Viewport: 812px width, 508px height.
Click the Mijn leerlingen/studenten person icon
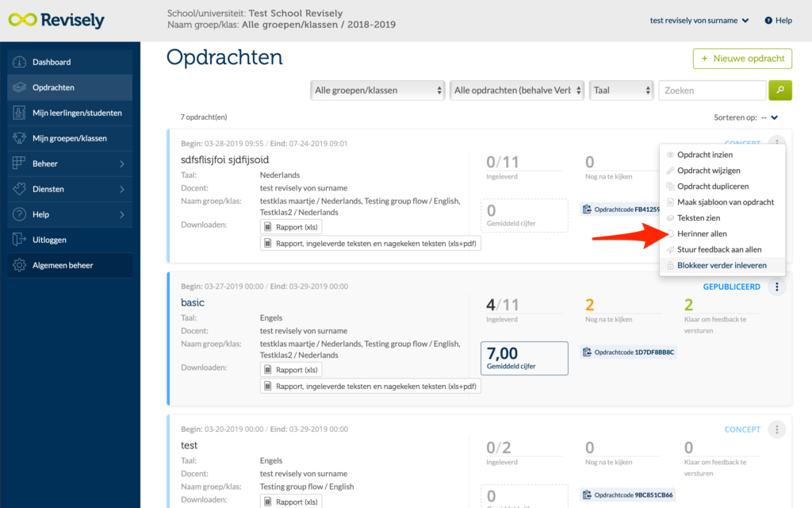(x=19, y=113)
